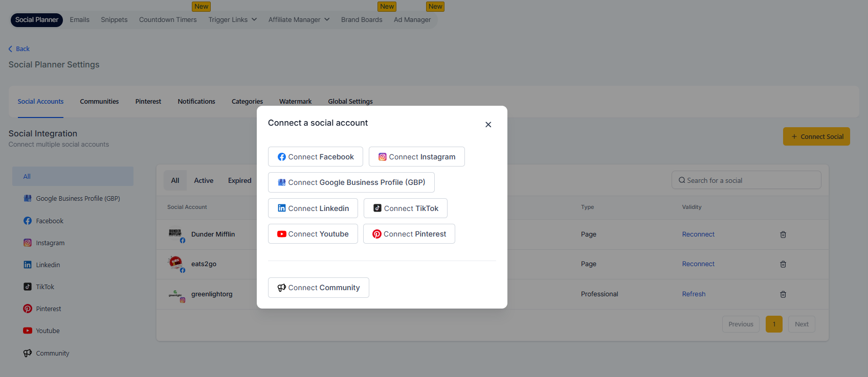
Task: Go to Next page
Action: point(802,324)
